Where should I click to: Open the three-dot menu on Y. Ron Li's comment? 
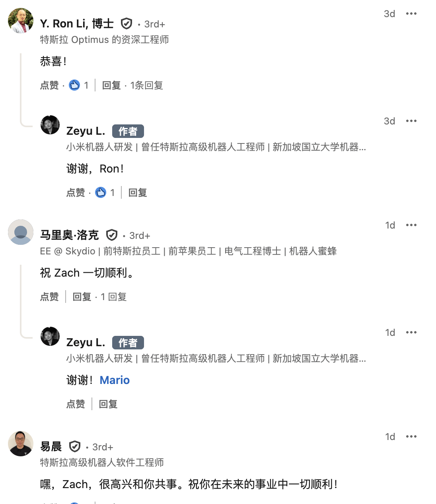[411, 14]
